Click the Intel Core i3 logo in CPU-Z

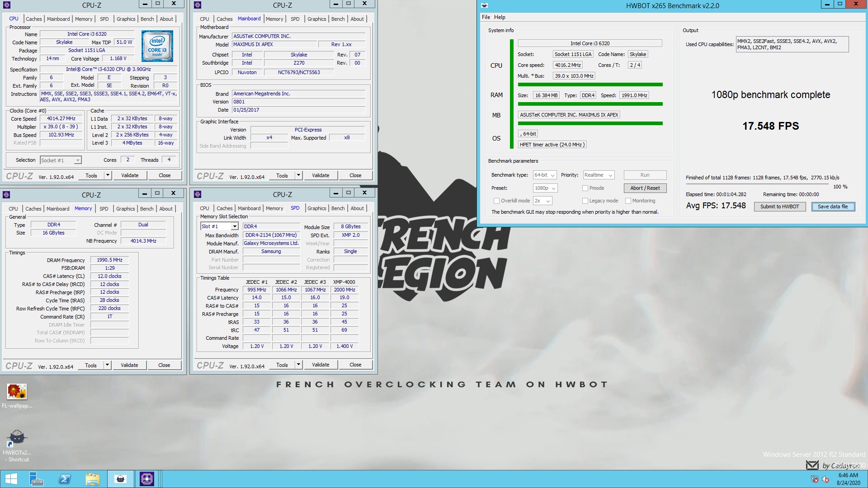157,46
